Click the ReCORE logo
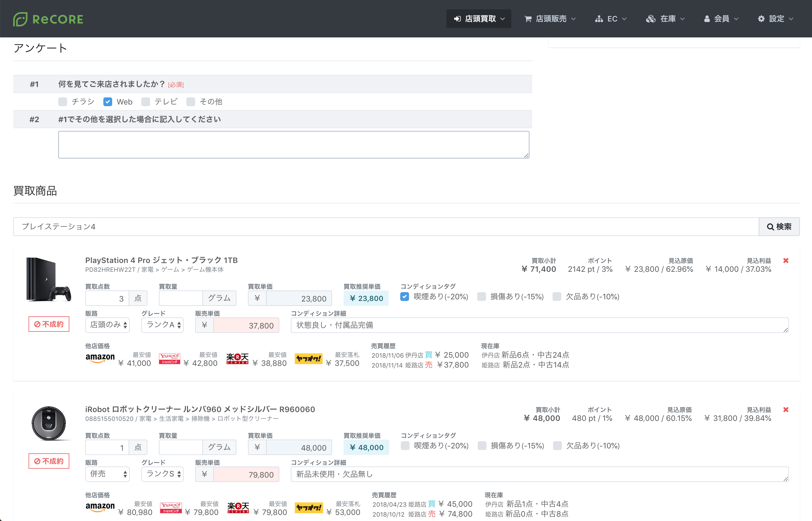 point(48,19)
